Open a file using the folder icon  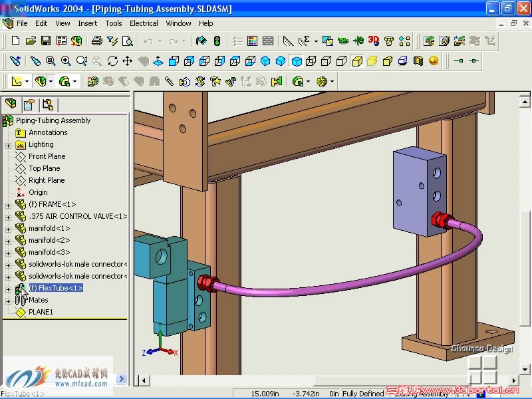point(31,41)
